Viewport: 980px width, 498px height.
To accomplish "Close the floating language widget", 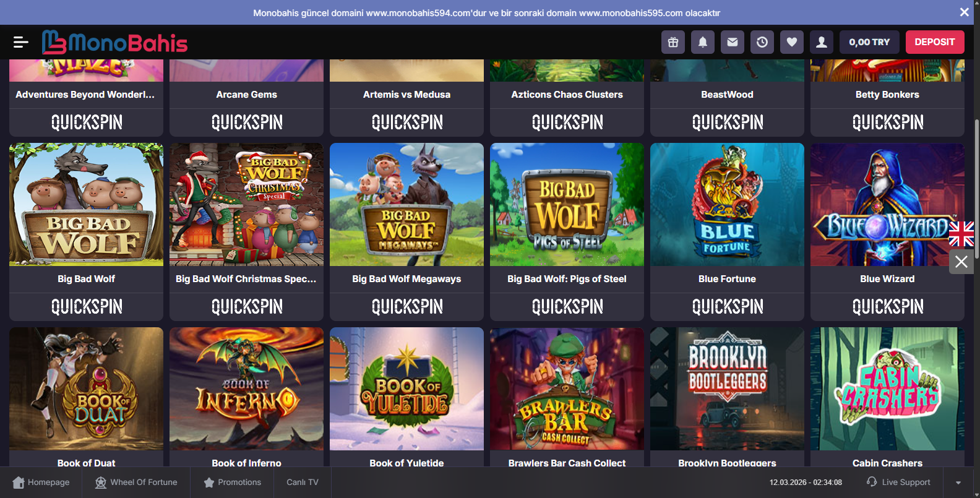I will 961,262.
